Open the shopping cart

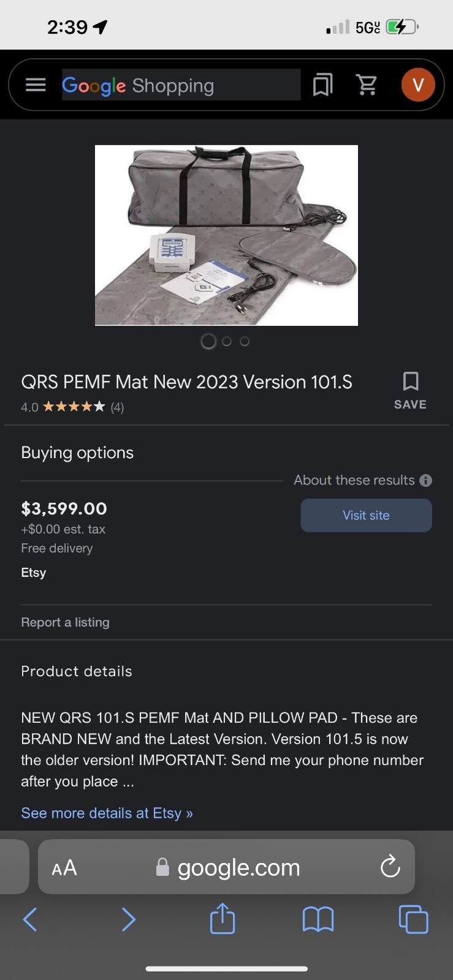(x=367, y=85)
